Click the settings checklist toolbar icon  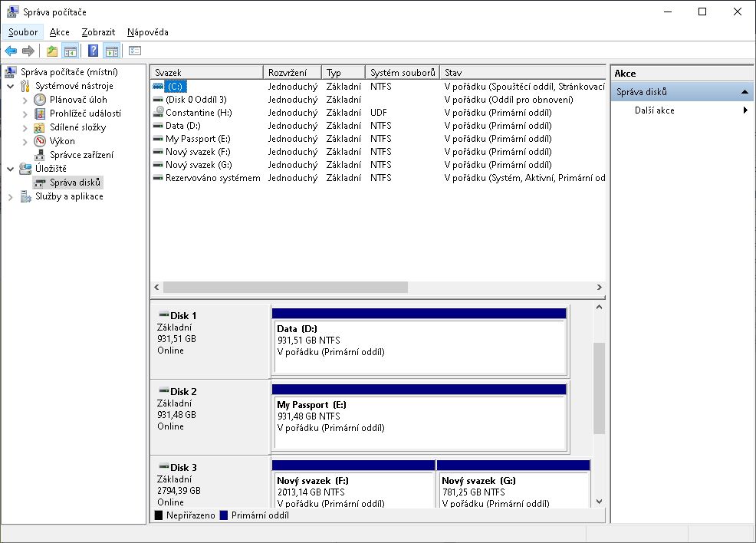pyautogui.click(x=135, y=51)
